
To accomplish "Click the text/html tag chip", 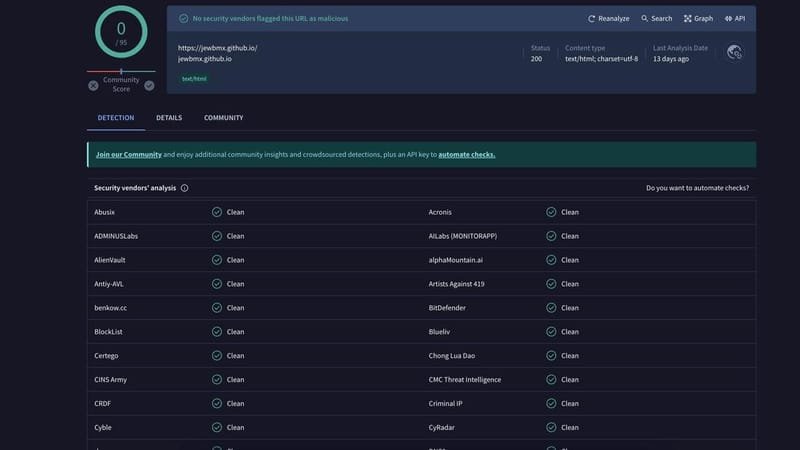I will tap(193, 78).
